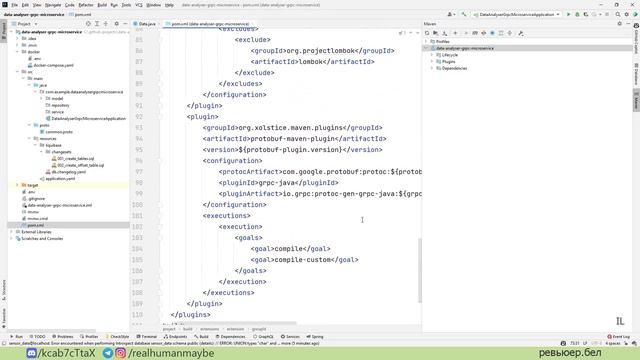
Task: Switch to Data.java editor tab
Action: pyautogui.click(x=145, y=24)
